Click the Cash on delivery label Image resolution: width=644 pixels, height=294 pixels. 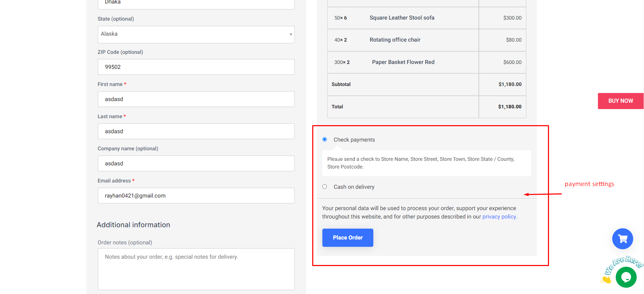354,187
